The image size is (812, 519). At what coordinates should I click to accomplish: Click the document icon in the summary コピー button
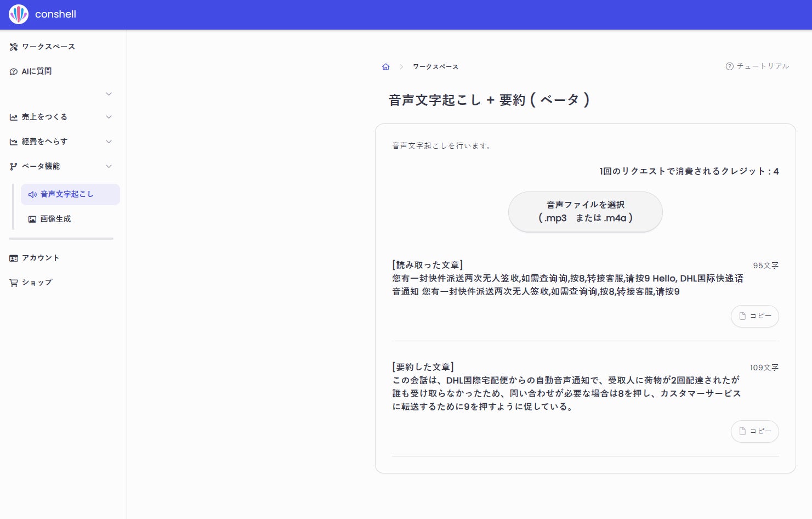click(x=743, y=431)
